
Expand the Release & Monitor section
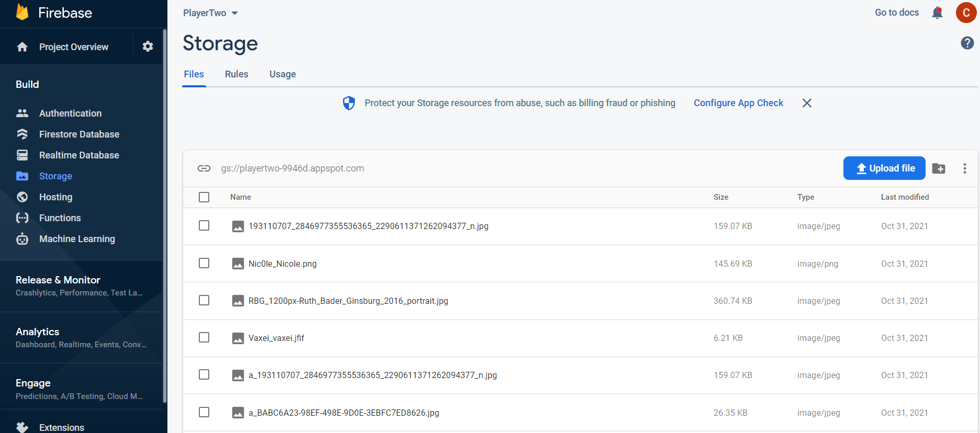[81, 286]
